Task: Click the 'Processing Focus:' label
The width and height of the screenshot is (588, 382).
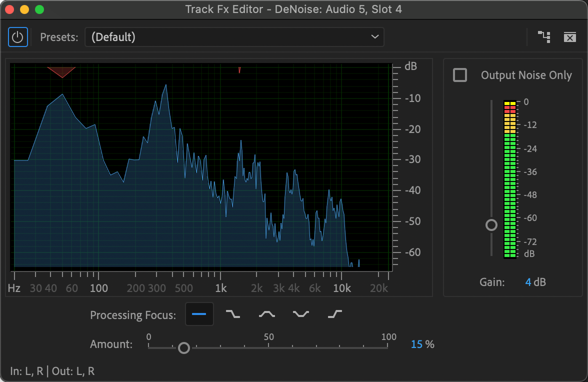Action: [x=133, y=315]
